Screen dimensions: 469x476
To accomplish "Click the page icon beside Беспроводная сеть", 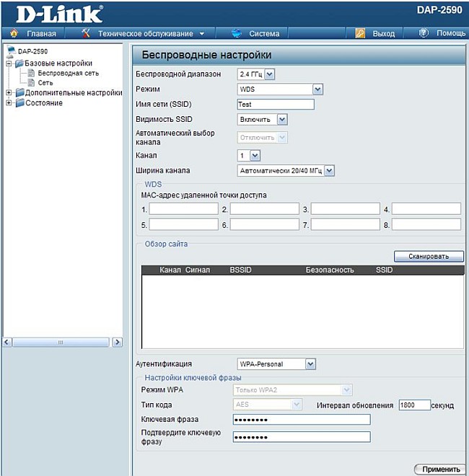I will tap(31, 73).
